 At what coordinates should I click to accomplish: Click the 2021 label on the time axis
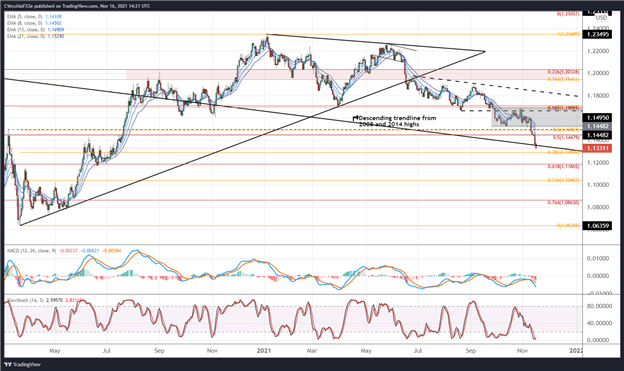click(264, 351)
